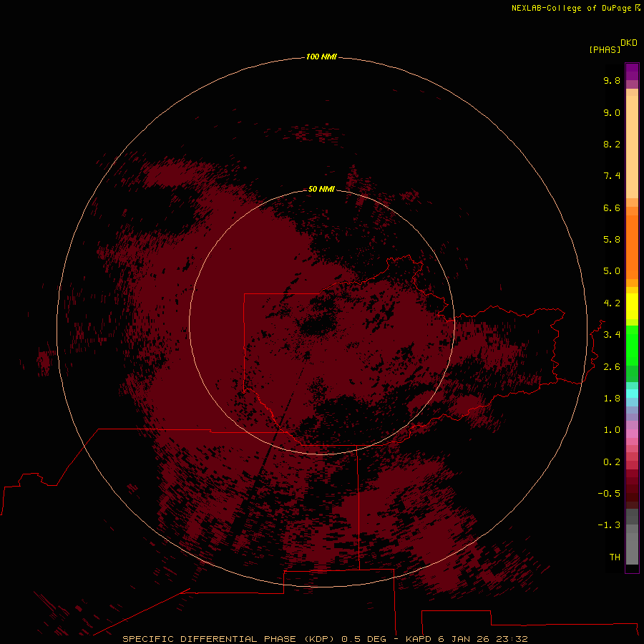Click the 5.8 legend value

tap(612, 239)
